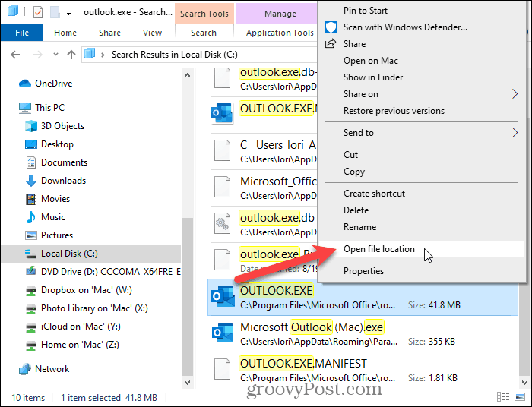
Task: Select the C__Users_lori_A file result
Action: [264, 151]
